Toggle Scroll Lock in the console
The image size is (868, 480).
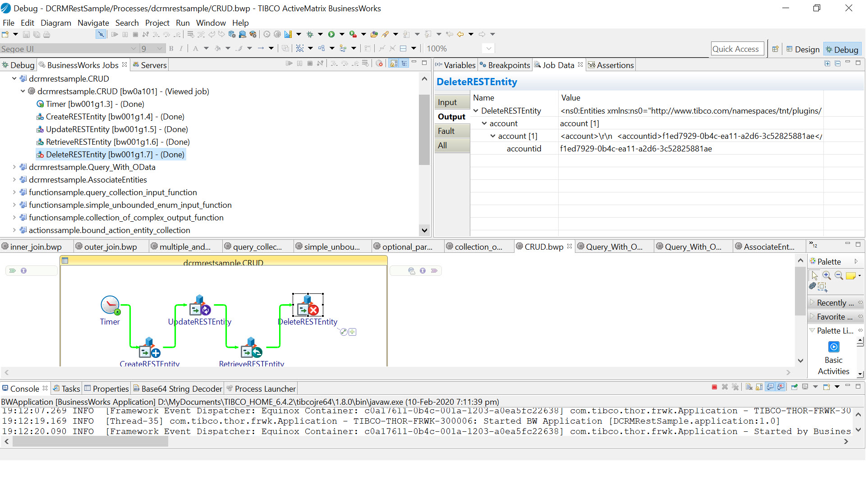click(759, 387)
